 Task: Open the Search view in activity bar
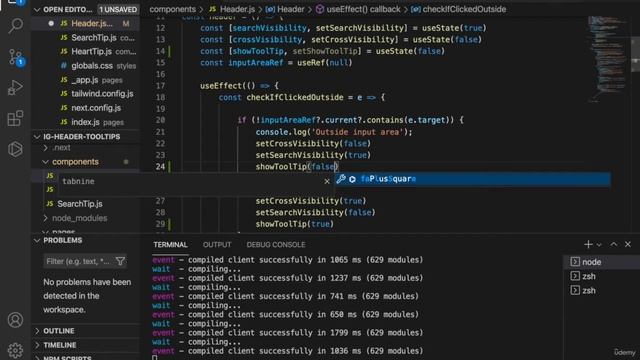pos(16,26)
